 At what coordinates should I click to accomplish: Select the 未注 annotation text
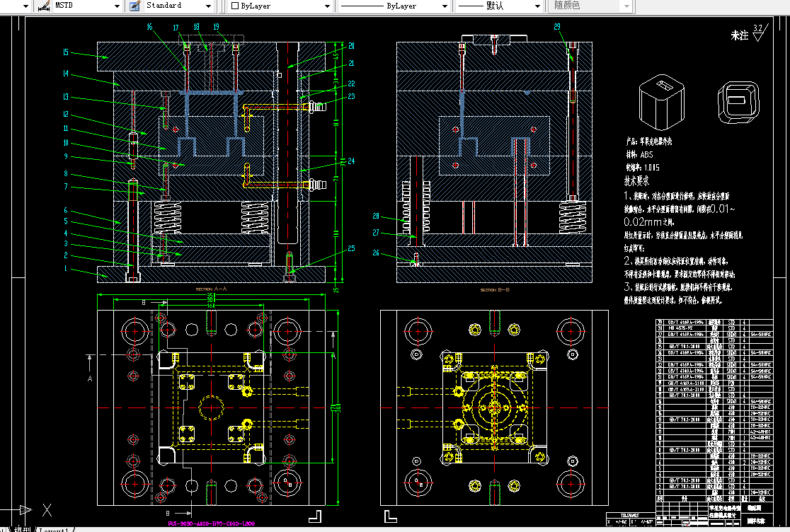click(x=739, y=35)
